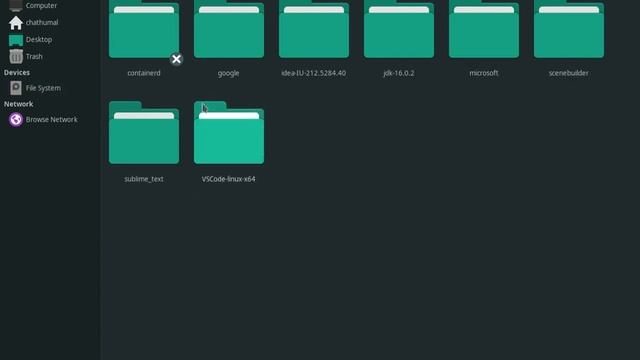Select Browse Network entry
Viewport: 640px width, 360px height.
coord(51,120)
